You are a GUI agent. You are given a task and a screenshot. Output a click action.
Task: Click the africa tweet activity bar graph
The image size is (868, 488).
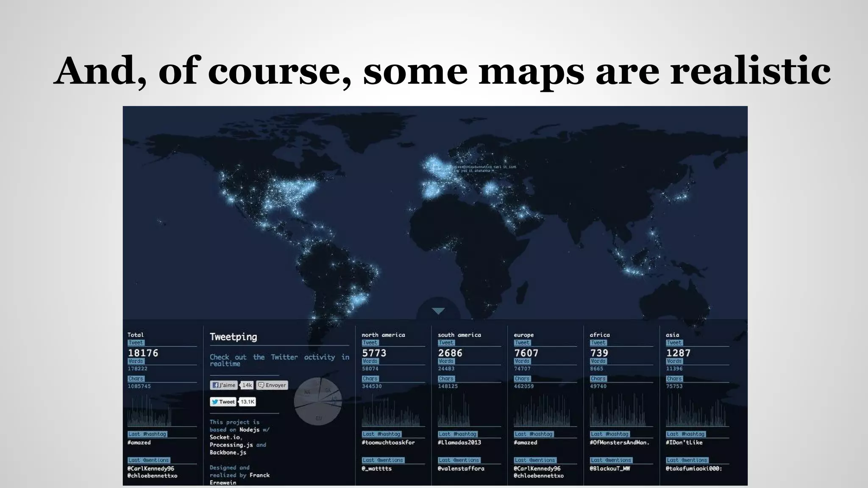click(618, 410)
